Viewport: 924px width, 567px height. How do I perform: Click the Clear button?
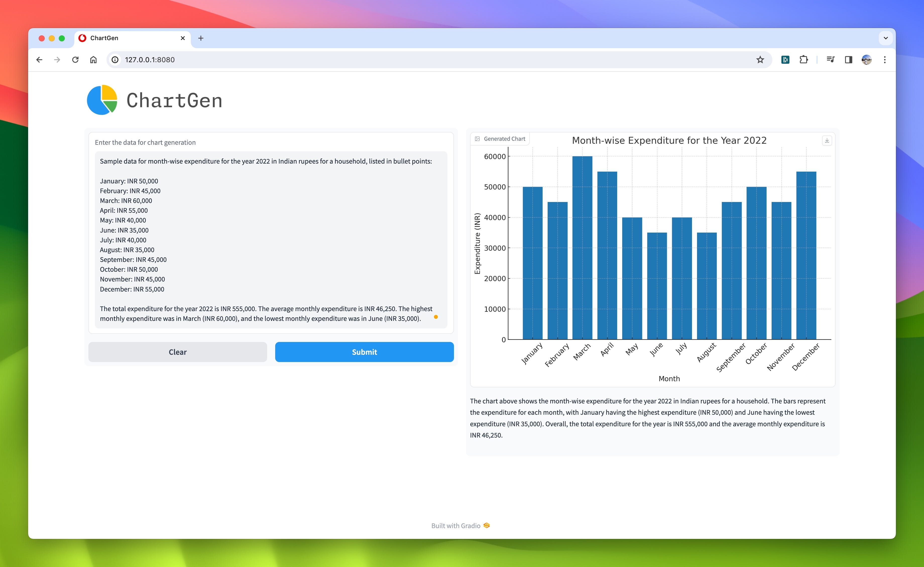tap(178, 352)
